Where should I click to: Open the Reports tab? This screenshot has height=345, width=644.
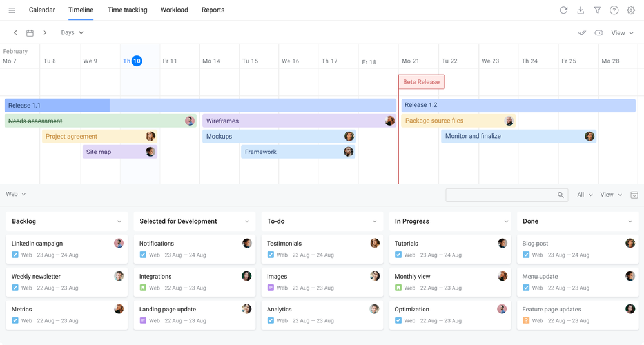(x=213, y=10)
